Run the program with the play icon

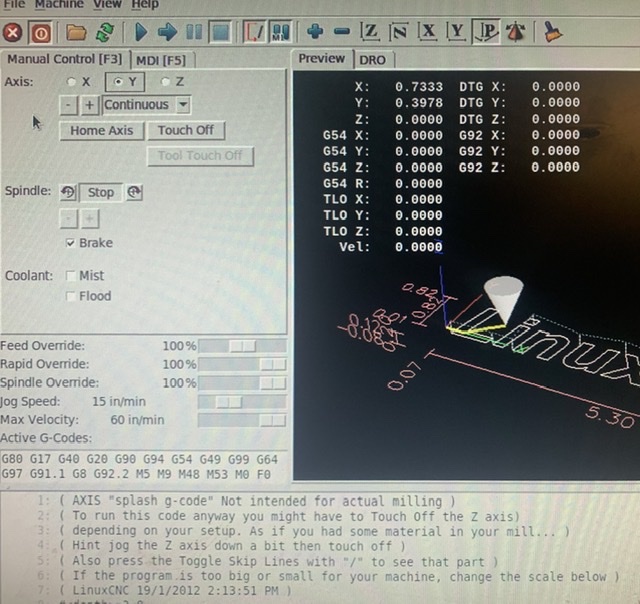141,32
